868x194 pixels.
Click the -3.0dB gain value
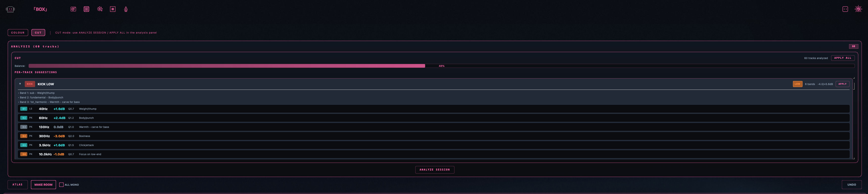click(59, 136)
